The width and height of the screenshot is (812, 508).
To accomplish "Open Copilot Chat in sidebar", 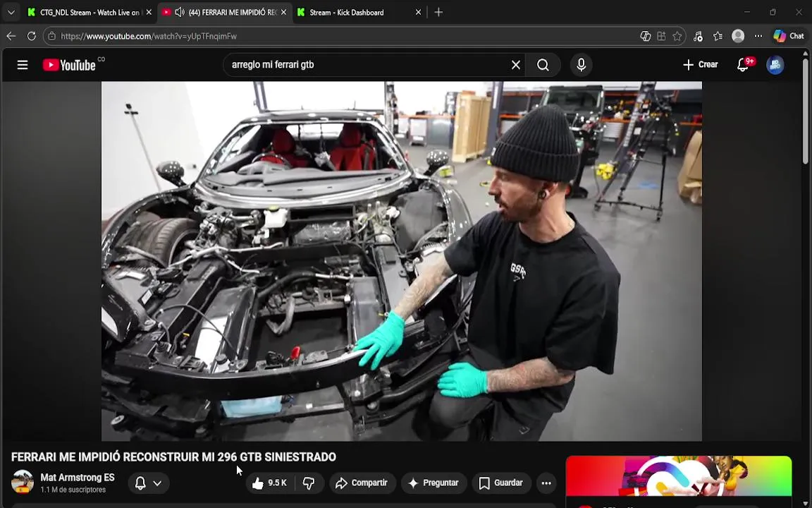I will [789, 36].
